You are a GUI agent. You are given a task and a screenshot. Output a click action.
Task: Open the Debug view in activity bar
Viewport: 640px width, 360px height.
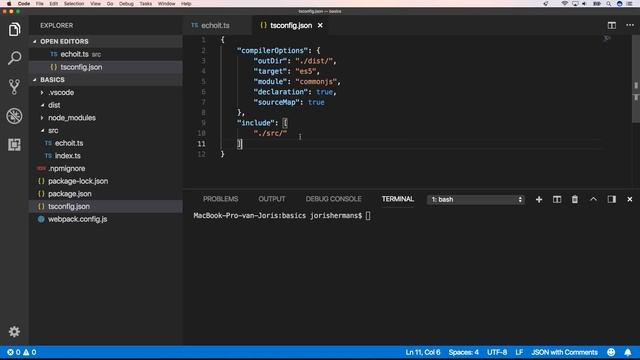[14, 116]
